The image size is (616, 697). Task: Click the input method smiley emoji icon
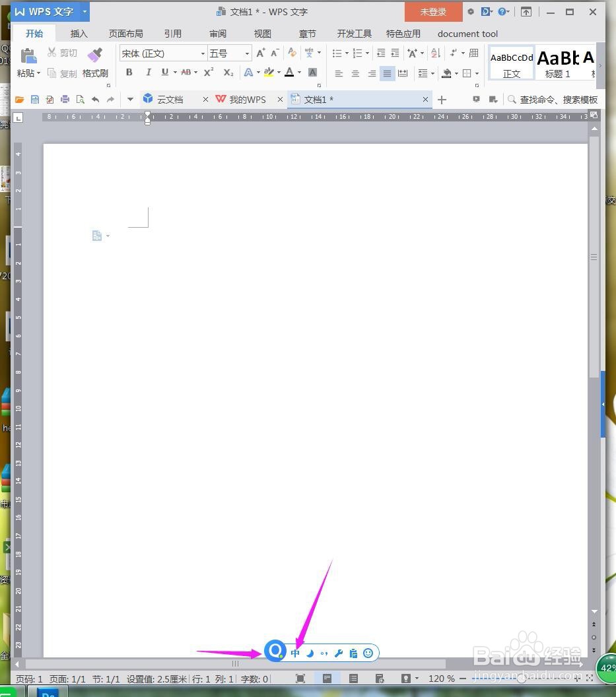pos(368,653)
